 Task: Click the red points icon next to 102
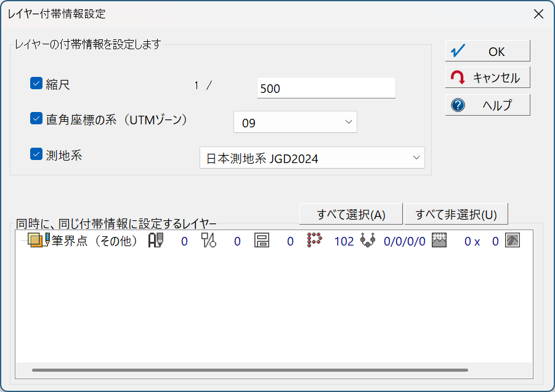pos(315,241)
